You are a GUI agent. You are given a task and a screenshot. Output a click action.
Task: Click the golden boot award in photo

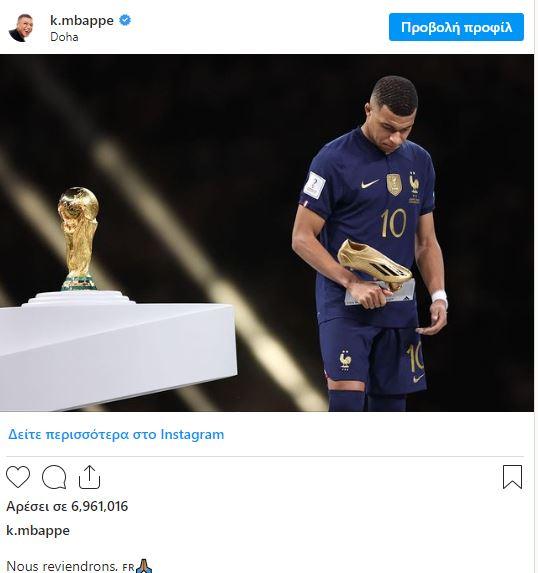(375, 265)
